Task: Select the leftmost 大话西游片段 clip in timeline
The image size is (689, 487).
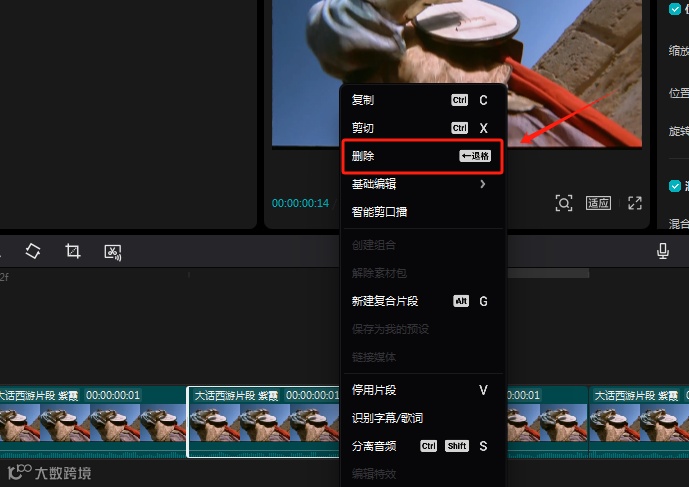Action: click(93, 422)
